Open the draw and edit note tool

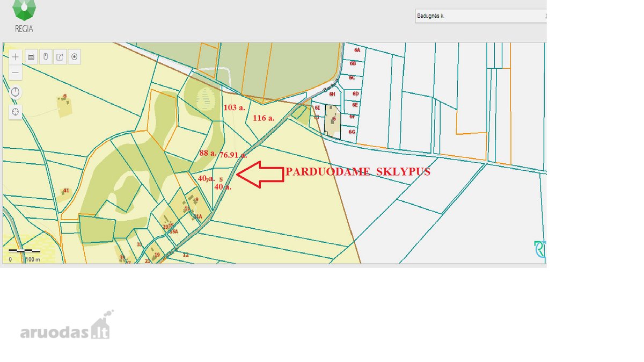click(60, 57)
